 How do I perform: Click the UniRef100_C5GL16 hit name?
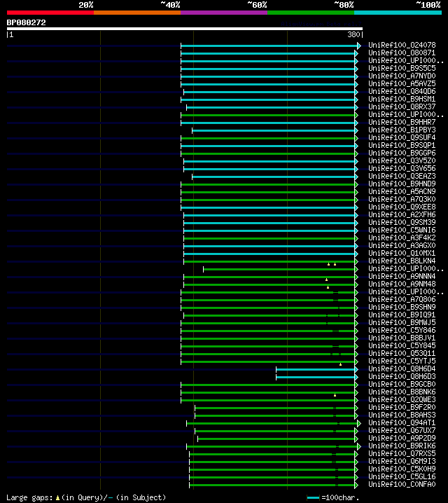click(x=402, y=476)
